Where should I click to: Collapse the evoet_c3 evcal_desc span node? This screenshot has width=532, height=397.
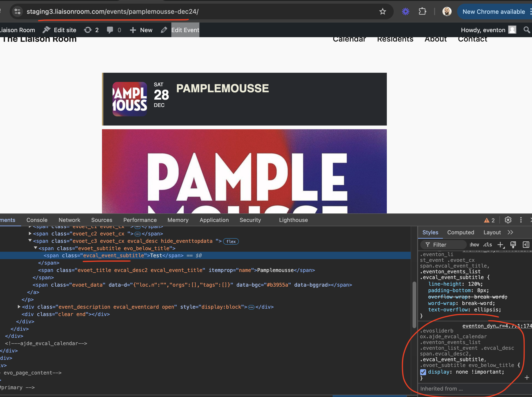(x=30, y=240)
